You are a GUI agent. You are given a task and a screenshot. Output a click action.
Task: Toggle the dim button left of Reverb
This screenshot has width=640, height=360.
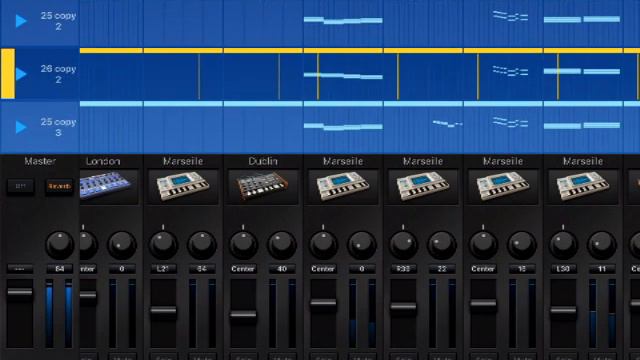tap(20, 187)
